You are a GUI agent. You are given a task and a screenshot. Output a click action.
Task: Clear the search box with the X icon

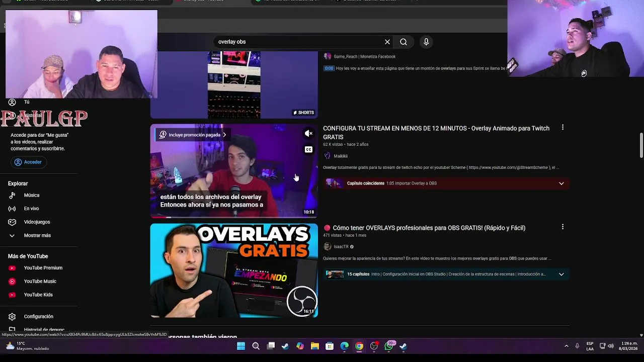[x=387, y=42]
